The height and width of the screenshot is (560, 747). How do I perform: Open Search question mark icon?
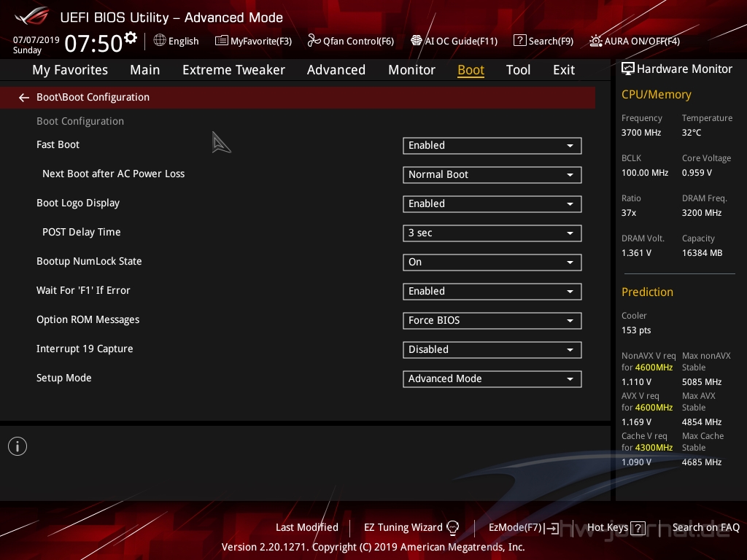pos(519,41)
